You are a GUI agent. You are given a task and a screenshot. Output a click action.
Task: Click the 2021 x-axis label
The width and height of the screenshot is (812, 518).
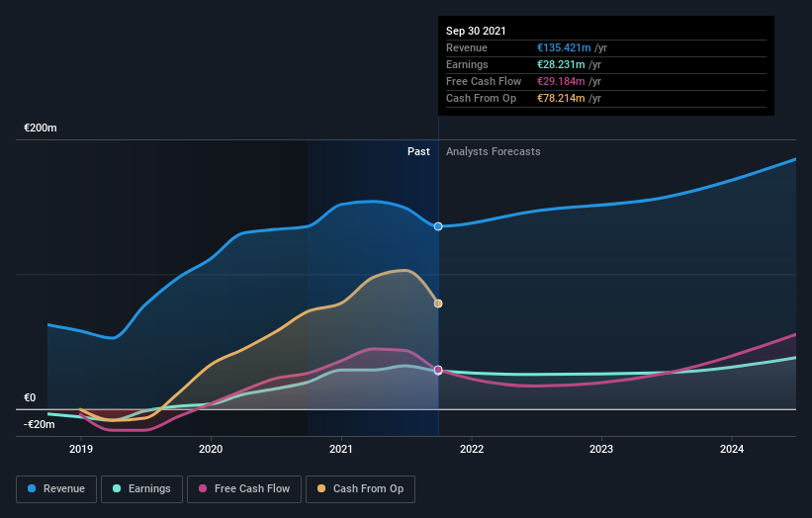(x=341, y=449)
